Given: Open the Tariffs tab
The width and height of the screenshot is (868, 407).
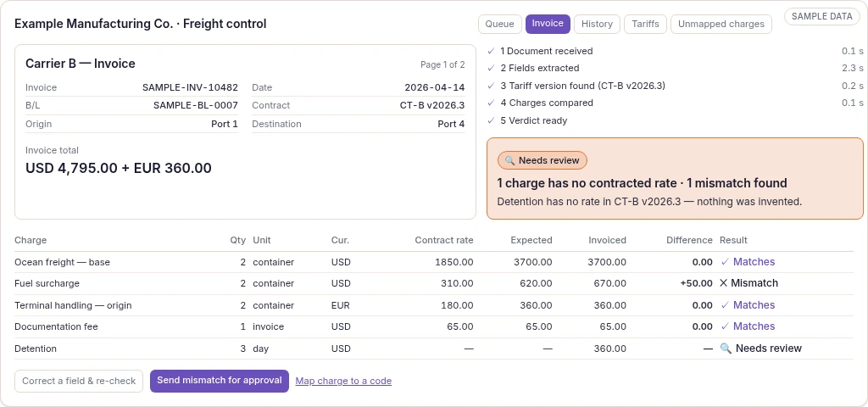Looking at the screenshot, I should [x=645, y=24].
